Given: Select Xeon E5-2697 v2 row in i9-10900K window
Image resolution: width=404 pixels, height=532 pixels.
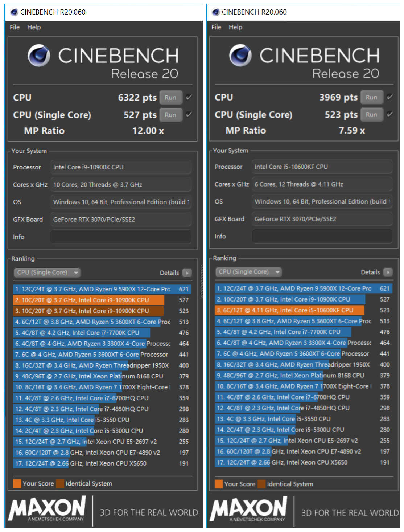Looking at the screenshot, I should pyautogui.click(x=102, y=442).
